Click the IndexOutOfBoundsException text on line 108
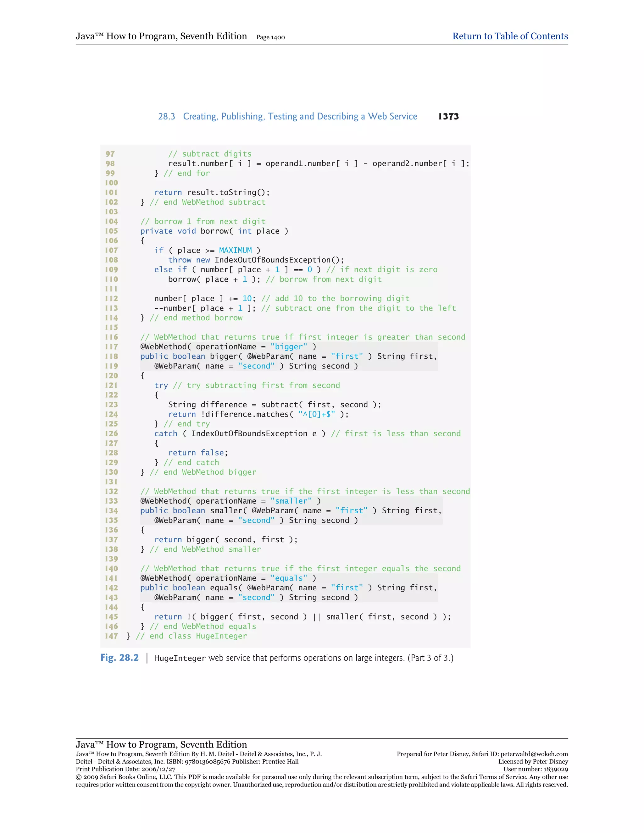Screen dimensions: 644x833 coord(273,260)
